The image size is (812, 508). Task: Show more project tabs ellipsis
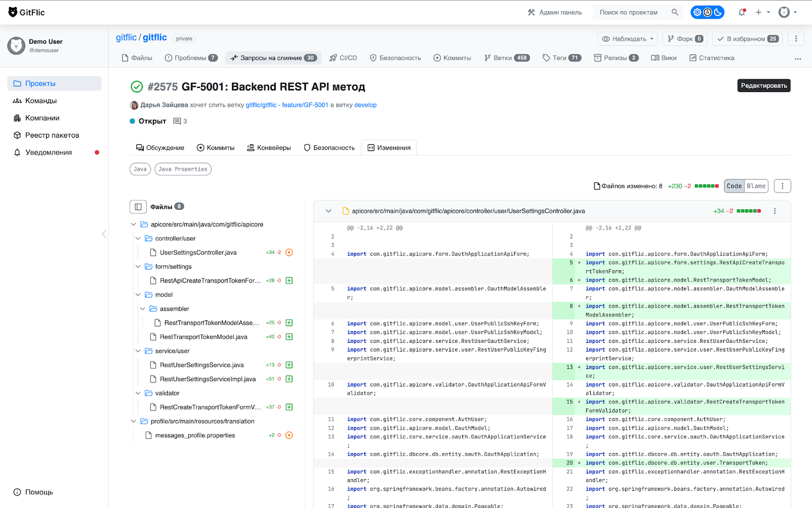798,58
